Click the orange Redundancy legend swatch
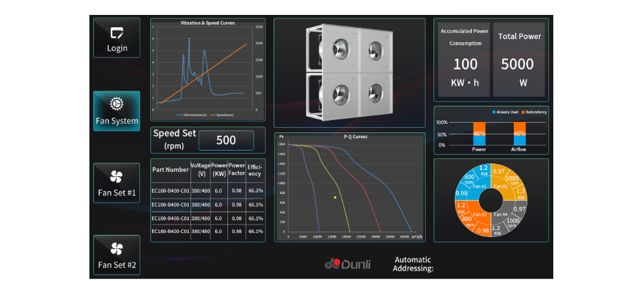Viewport: 644px width, 281px height. 520,112
